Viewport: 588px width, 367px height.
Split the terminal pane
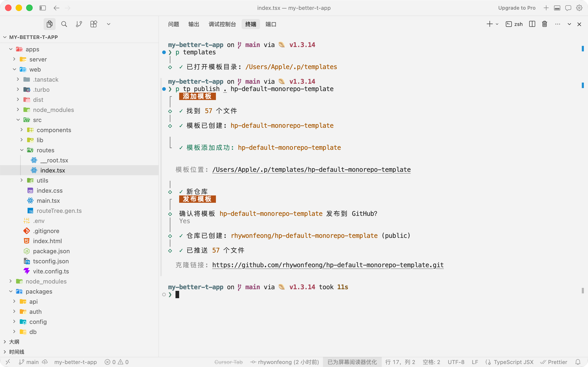tap(532, 24)
